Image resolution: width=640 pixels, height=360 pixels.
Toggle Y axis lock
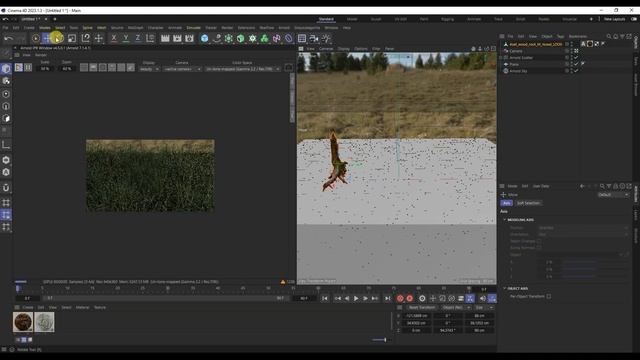coord(126,38)
